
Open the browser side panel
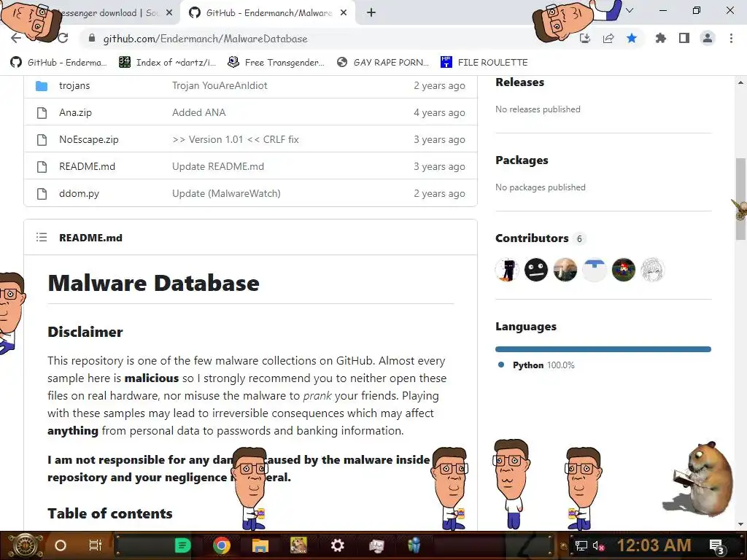[684, 38]
